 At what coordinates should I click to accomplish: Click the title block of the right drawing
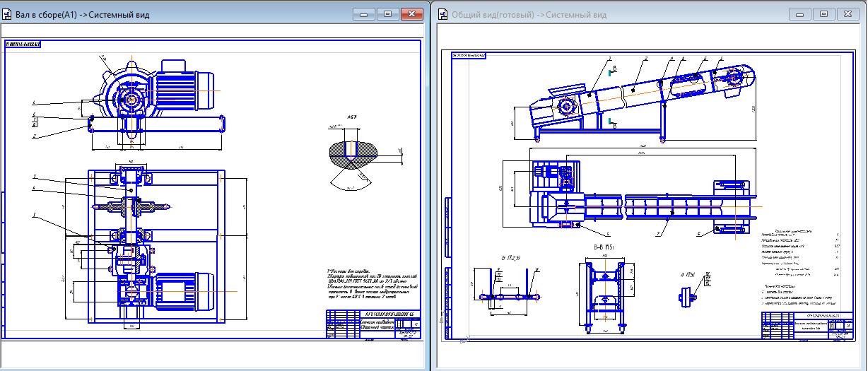point(807,325)
